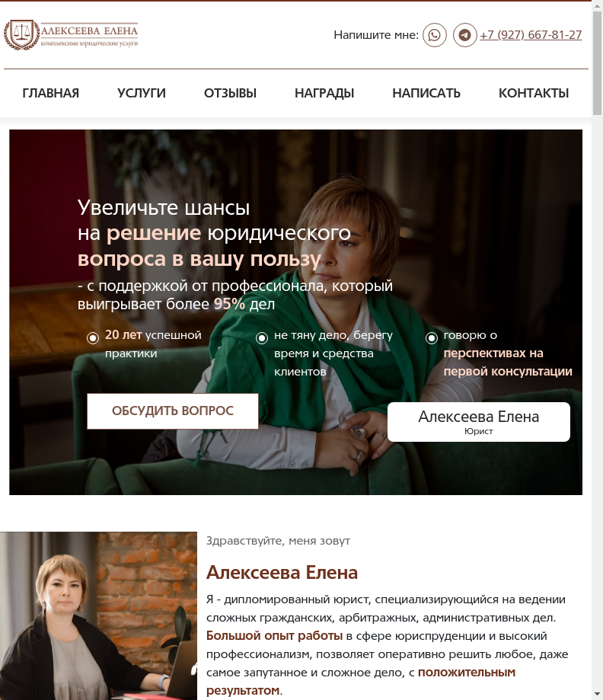Image resolution: width=603 pixels, height=700 pixels.
Task: Go to ГЛАВНАЯ menu item
Action: [x=51, y=93]
